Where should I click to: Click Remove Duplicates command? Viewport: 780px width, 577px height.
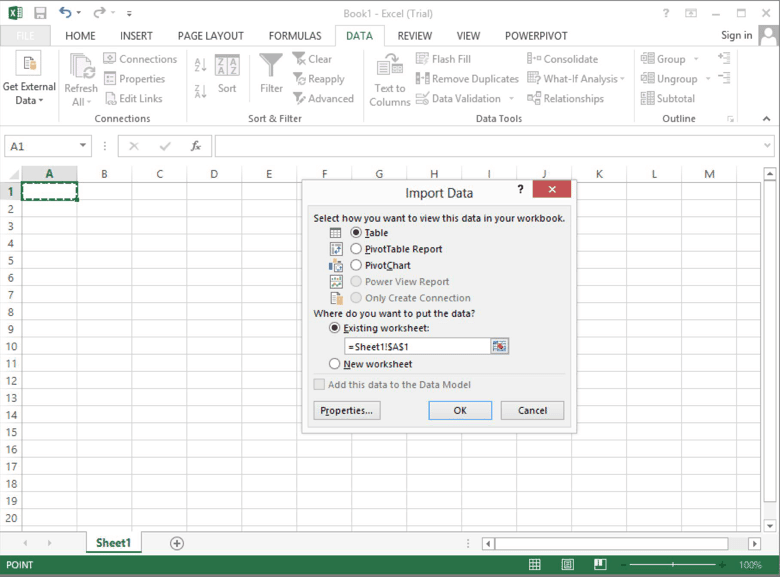coord(467,79)
